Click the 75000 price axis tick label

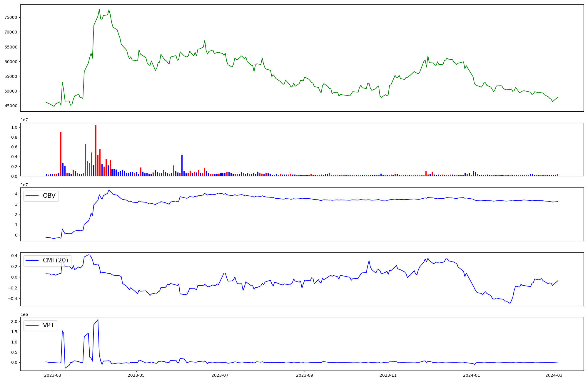pyautogui.click(x=11, y=17)
